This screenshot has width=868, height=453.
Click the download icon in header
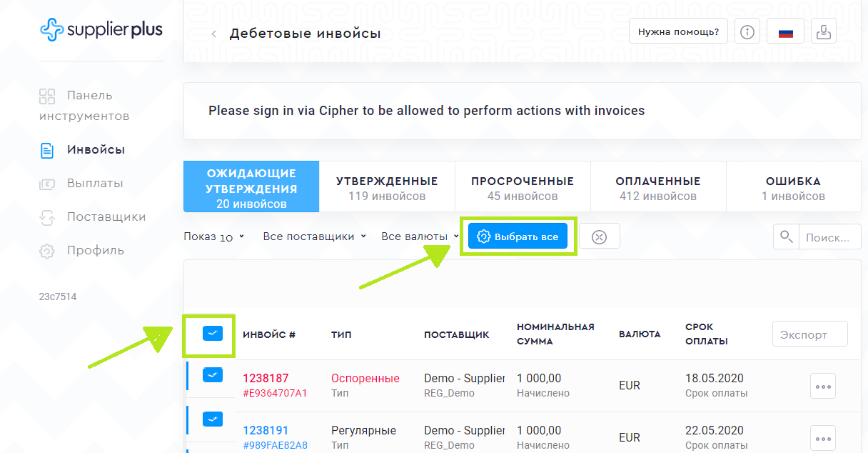coord(824,32)
